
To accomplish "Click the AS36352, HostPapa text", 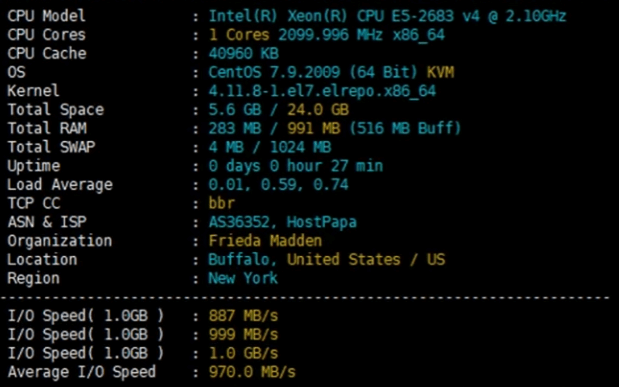I will click(x=282, y=222).
